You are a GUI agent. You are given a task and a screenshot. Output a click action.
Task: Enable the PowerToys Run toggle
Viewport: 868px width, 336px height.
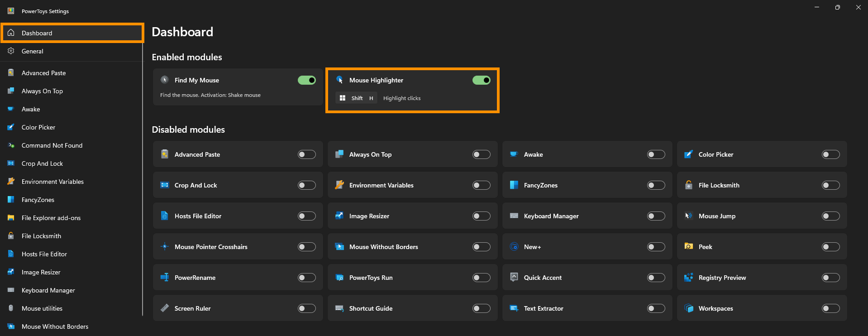click(482, 278)
